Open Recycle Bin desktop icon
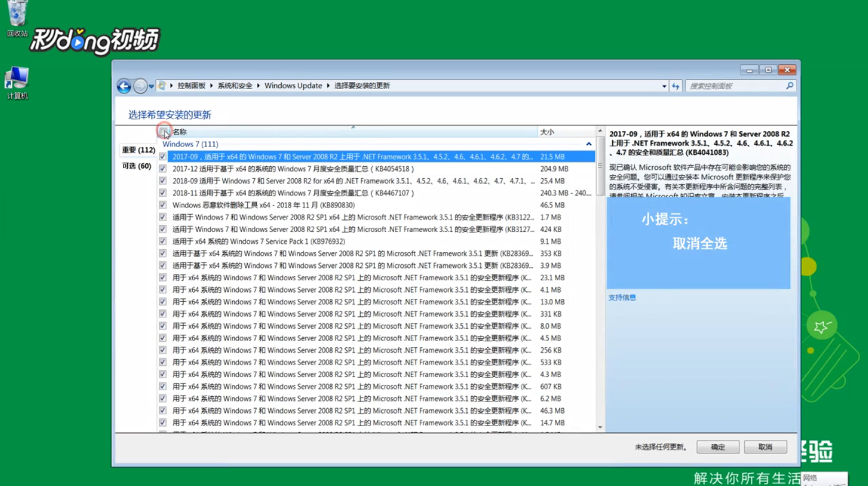Image resolution: width=868 pixels, height=486 pixels. 17,19
